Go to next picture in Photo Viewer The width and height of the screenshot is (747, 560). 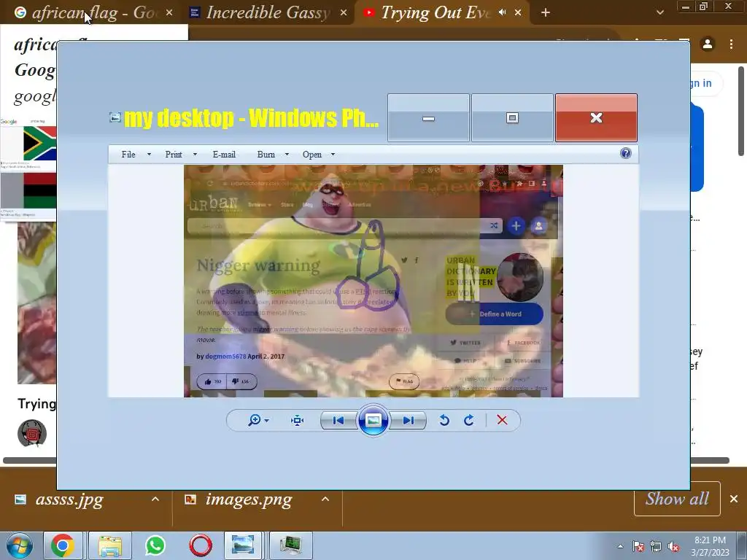[408, 420]
